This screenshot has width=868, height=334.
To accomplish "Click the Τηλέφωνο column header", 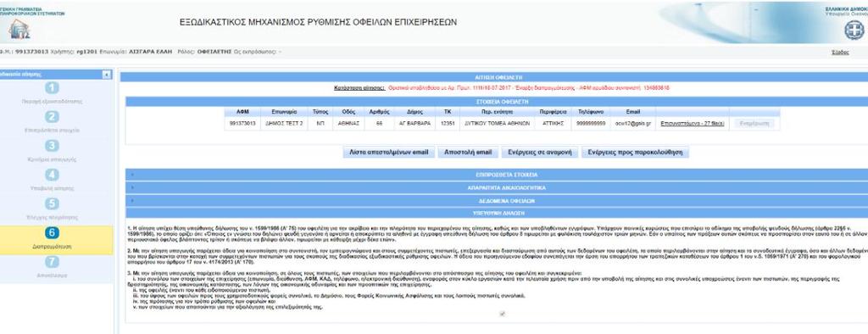I will coord(590,112).
